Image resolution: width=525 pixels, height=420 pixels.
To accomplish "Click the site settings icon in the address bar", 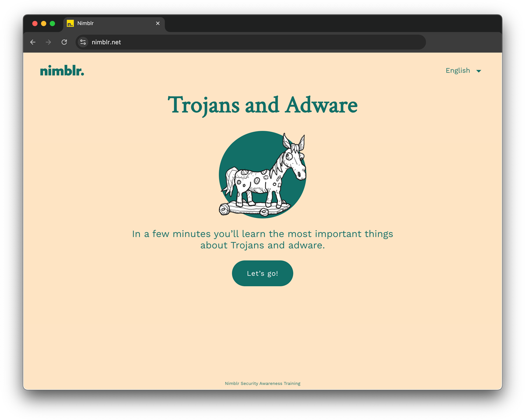I will [83, 42].
